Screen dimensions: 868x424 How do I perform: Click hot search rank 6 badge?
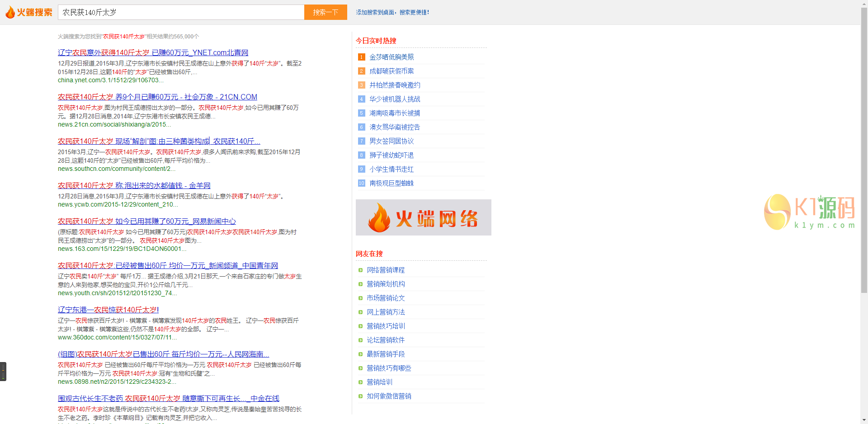[361, 127]
